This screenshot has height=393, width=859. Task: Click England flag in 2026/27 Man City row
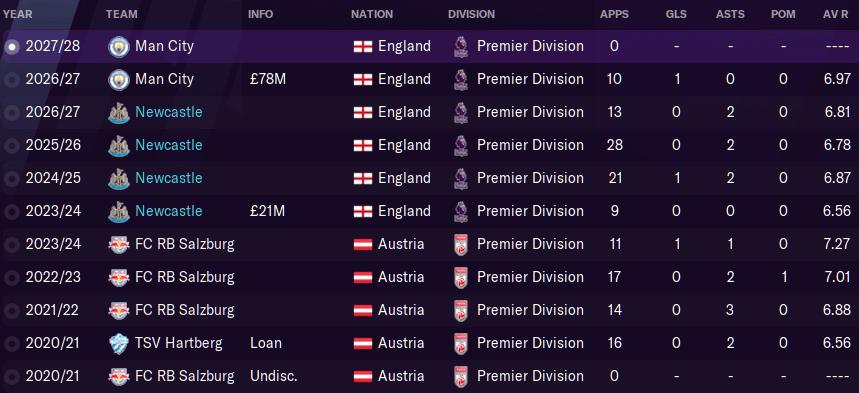coord(363,79)
